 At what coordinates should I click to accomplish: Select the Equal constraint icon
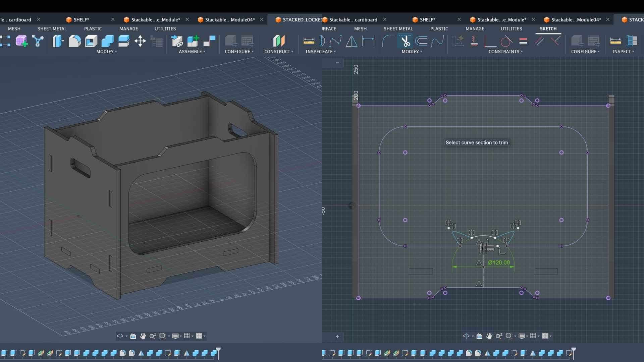click(x=523, y=41)
